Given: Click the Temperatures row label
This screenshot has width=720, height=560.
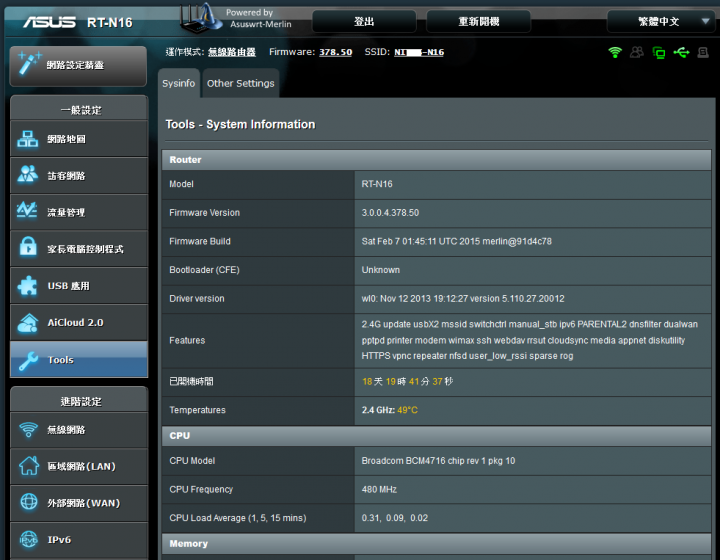Looking at the screenshot, I should [x=197, y=410].
